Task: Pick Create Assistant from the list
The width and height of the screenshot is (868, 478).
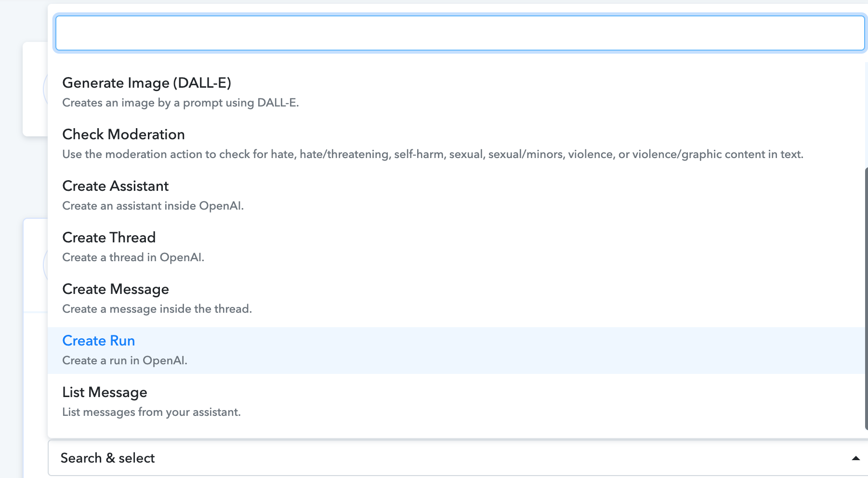Action: tap(456, 195)
